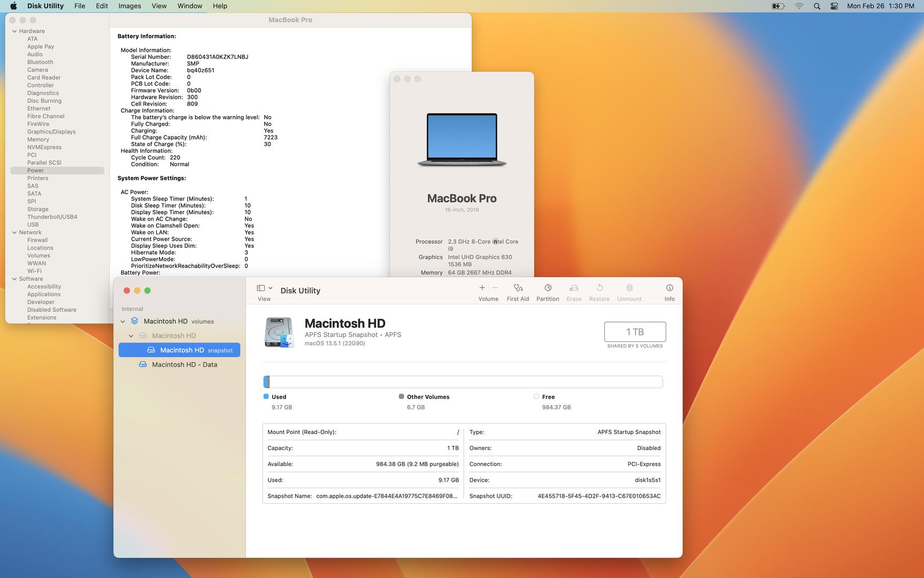Collapse the Software section in System Information
The width and height of the screenshot is (924, 578).
tap(14, 279)
